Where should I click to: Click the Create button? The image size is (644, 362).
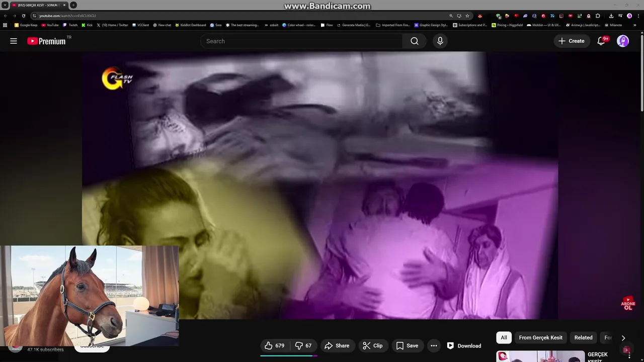coord(572,41)
